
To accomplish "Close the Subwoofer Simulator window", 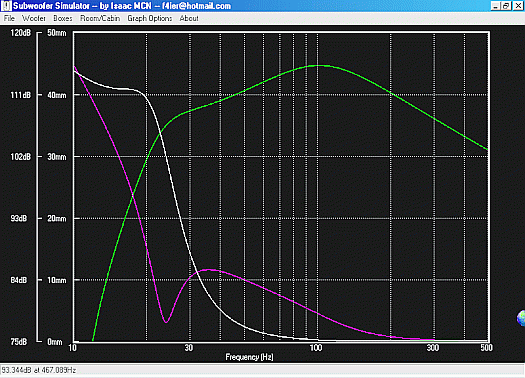I will pyautogui.click(x=518, y=6).
